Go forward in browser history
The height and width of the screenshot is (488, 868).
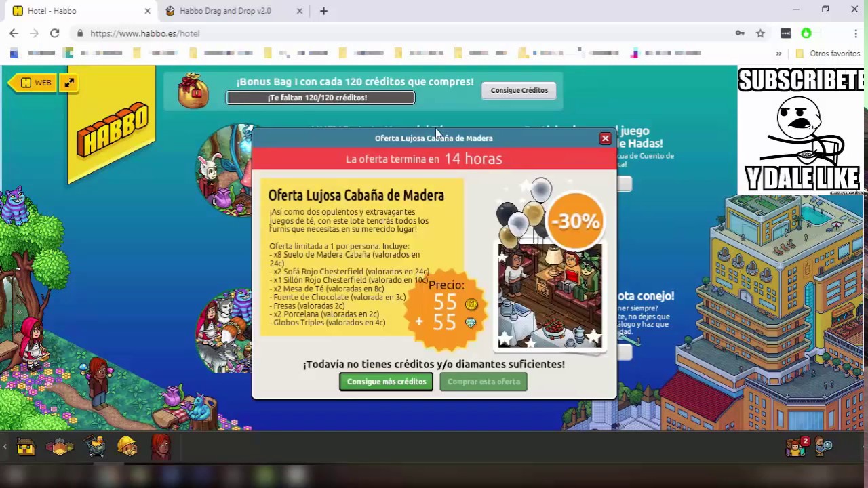[35, 33]
